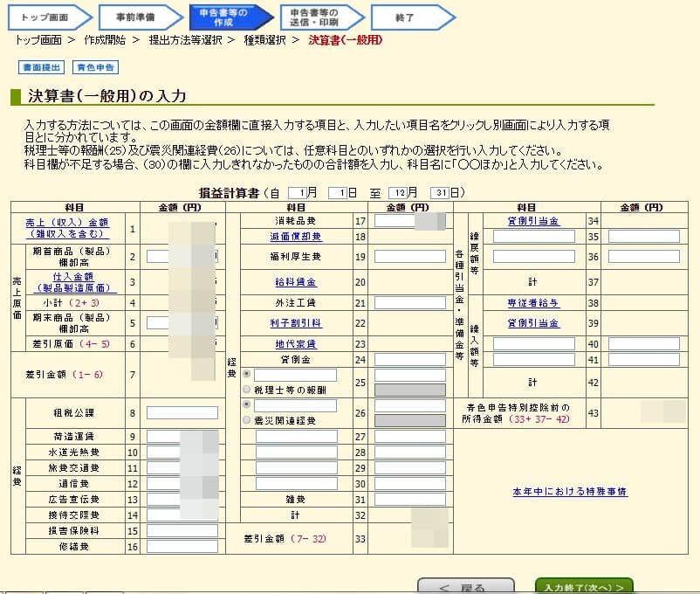
Task: Click item name field in row 41
Action: pos(534,359)
